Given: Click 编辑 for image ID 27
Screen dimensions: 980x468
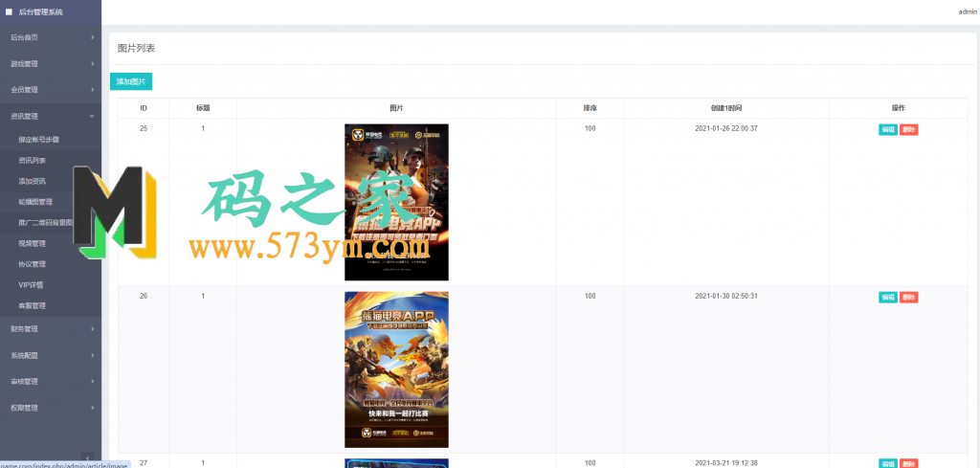Looking at the screenshot, I should pos(887,463).
